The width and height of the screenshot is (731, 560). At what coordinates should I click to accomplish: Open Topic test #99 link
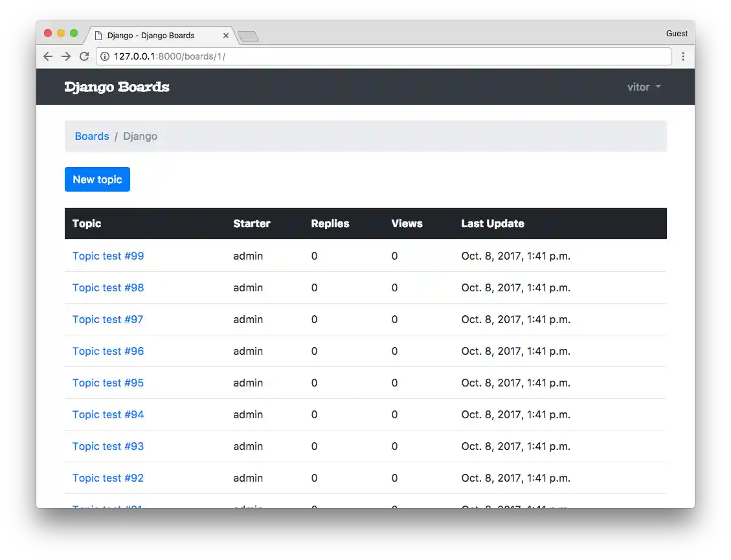[108, 256]
